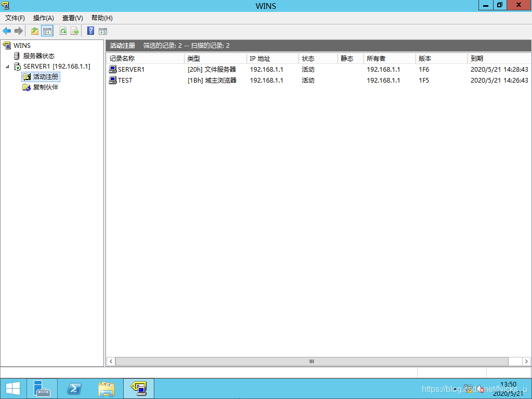Viewport: 532px width, 399px height.
Task: Click the Export list toolbar icon
Action: [75, 31]
